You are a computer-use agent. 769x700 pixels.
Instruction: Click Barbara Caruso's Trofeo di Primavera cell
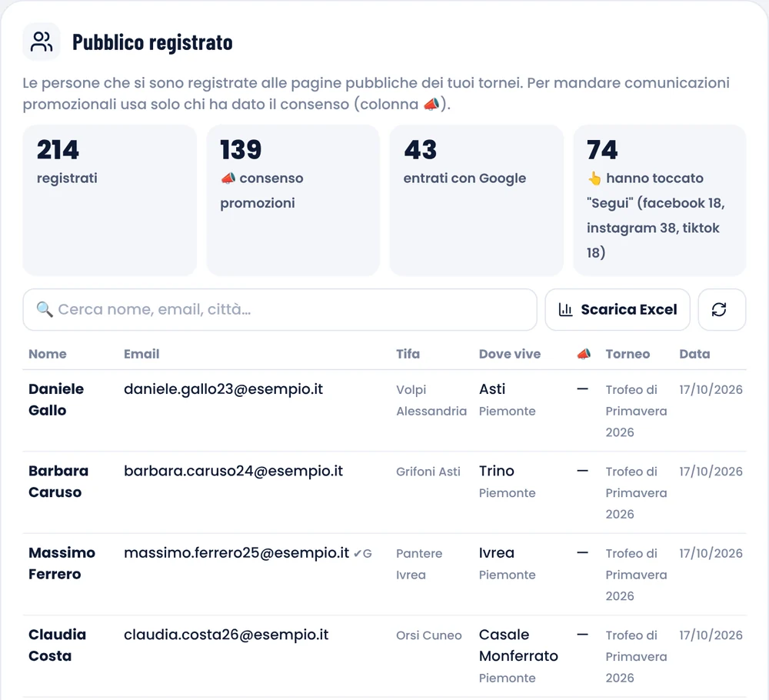pos(636,492)
